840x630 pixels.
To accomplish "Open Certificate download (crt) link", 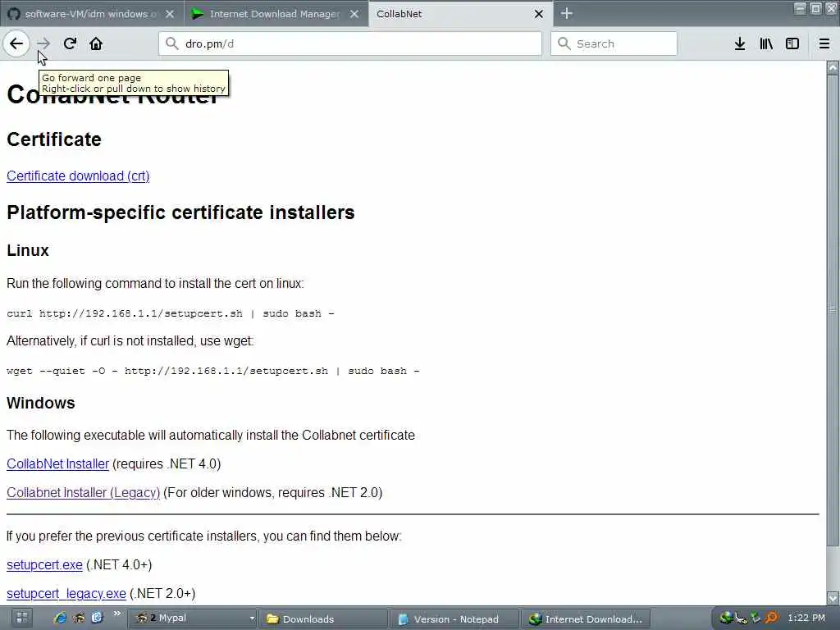I will point(78,176).
